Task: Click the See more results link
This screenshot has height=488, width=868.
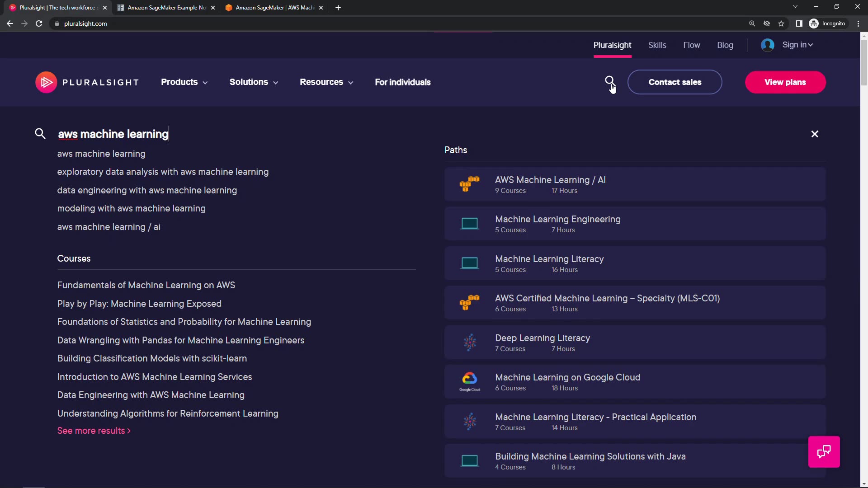Action: coord(94,431)
